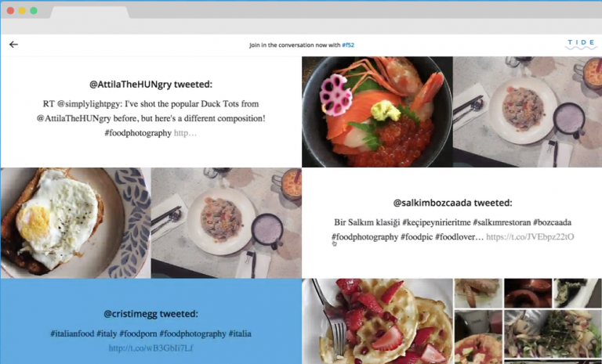Follow the truncated http link in AttilaTheHUNgry tweet
Screen dimensions: 602x364
pos(185,133)
